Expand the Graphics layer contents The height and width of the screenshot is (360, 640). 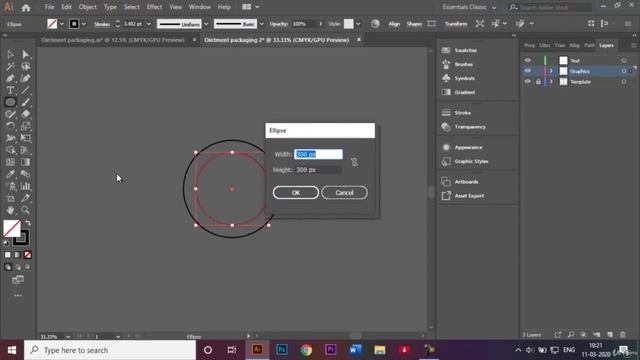(551, 71)
